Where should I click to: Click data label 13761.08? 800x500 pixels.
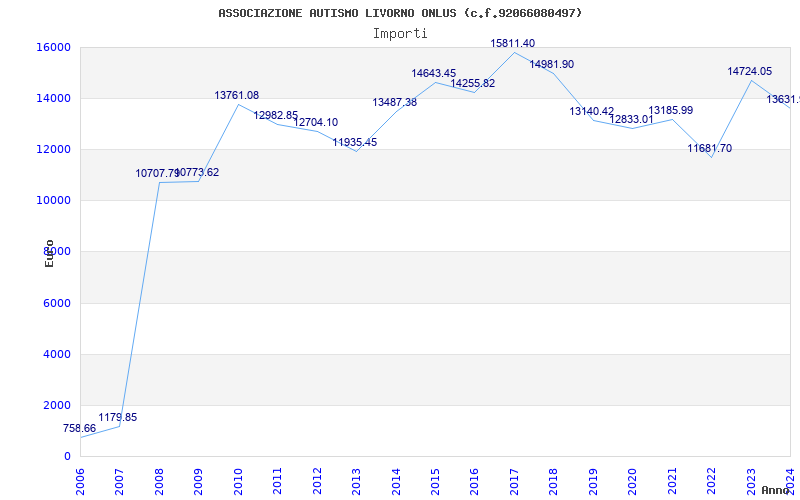(x=237, y=95)
